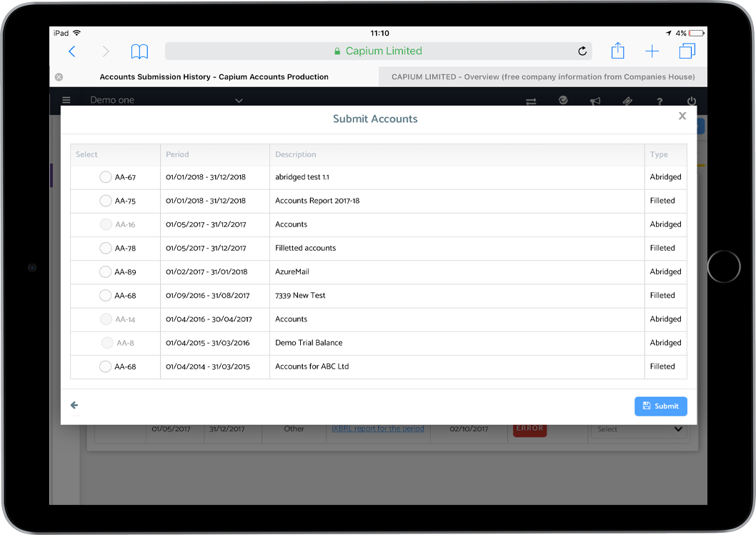Screen dimensions: 756x535
Task: Reload the page using the refresh icon
Action: [x=582, y=51]
